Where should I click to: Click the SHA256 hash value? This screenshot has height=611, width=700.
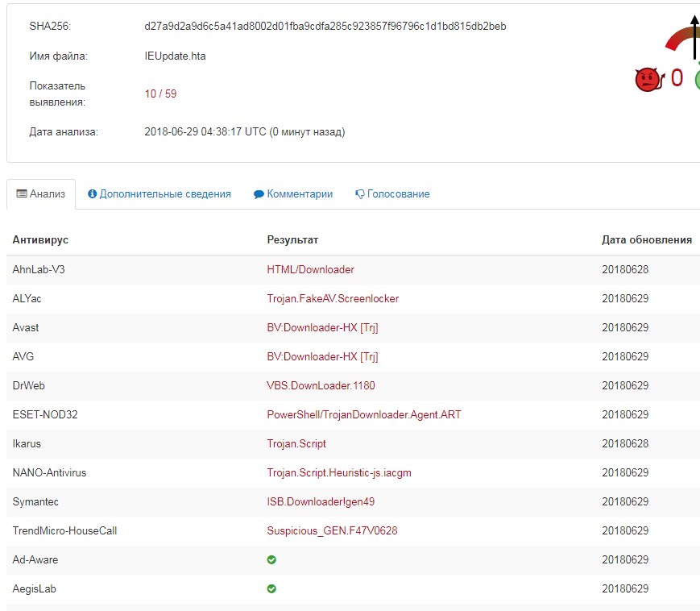325,27
